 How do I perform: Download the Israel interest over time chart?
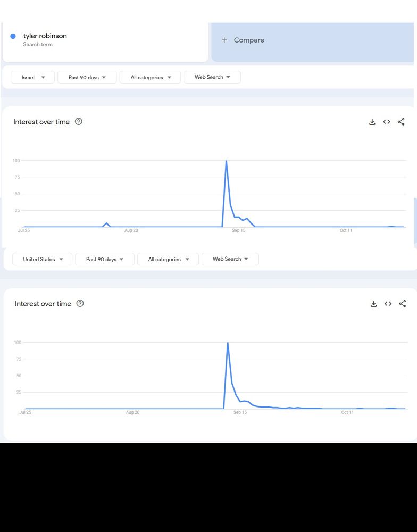tap(372, 122)
